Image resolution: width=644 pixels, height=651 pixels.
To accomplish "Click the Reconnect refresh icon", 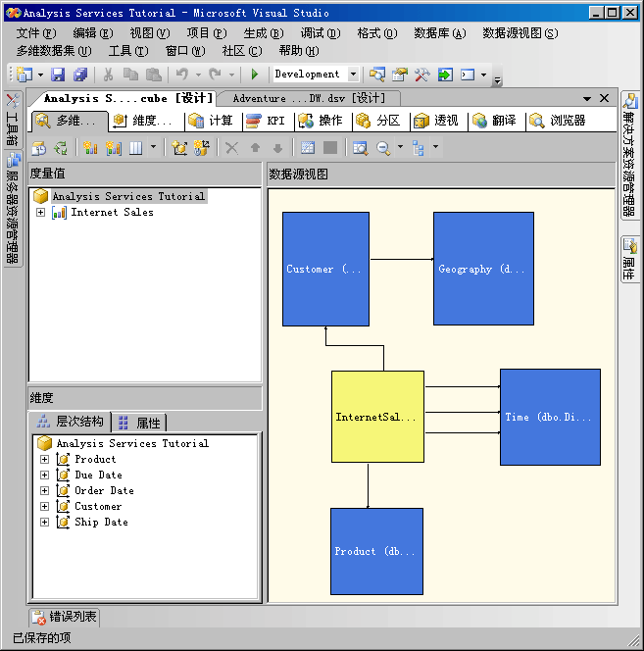I will point(61,148).
